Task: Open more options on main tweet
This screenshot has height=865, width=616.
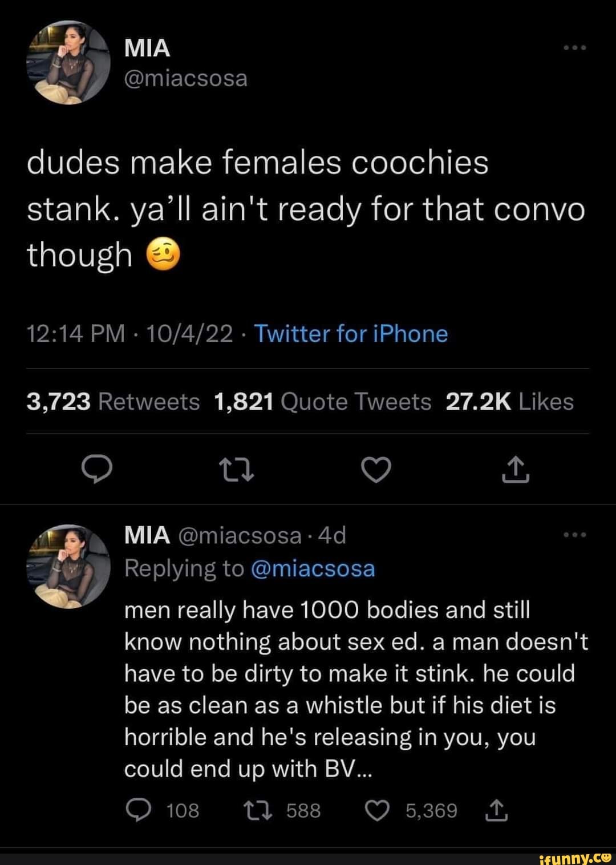Action: [574, 48]
